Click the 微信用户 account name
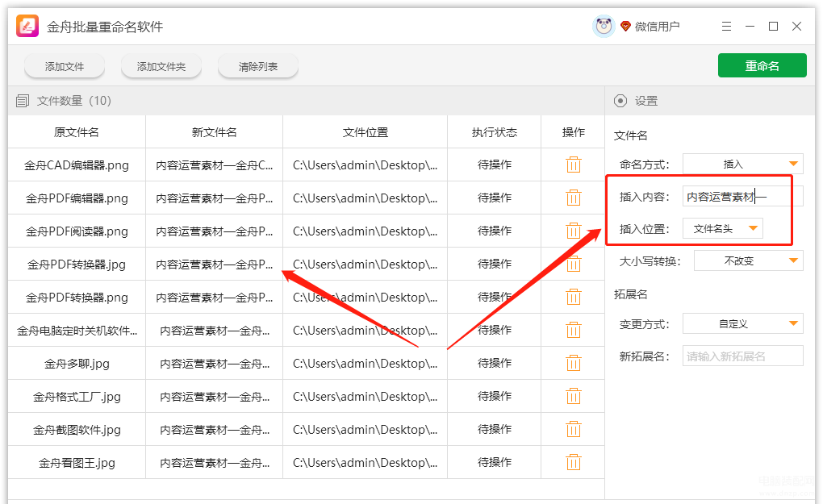Screen dimensions: 823x504 pos(657,27)
